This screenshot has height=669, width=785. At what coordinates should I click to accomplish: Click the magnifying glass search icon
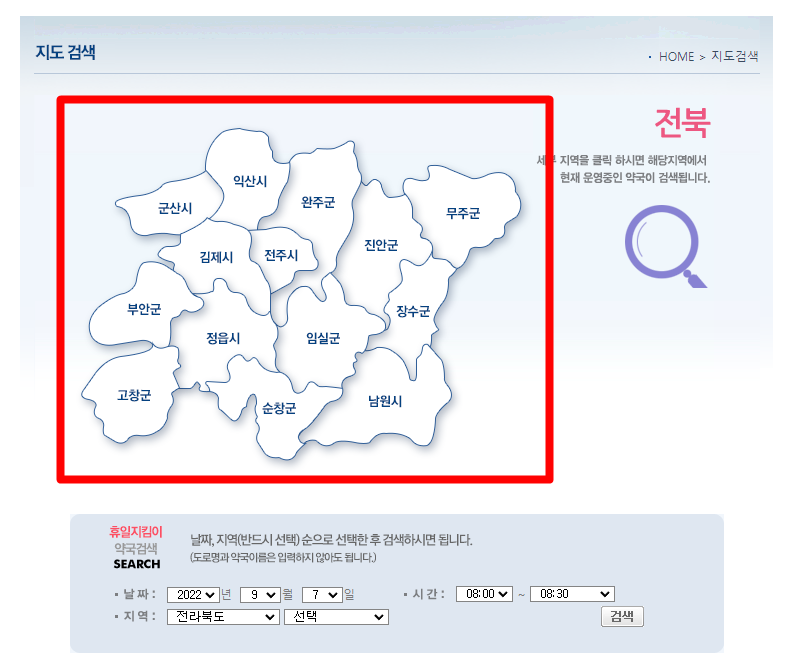[x=662, y=246]
